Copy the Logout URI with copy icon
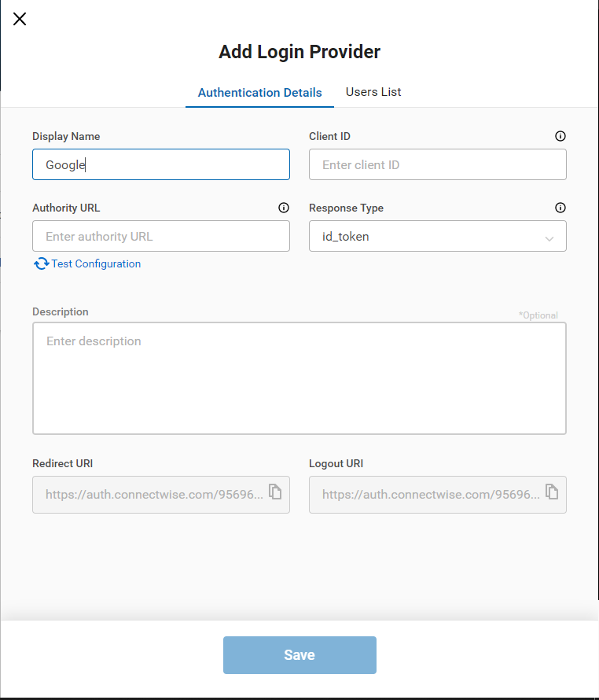The width and height of the screenshot is (599, 700). pos(552,492)
